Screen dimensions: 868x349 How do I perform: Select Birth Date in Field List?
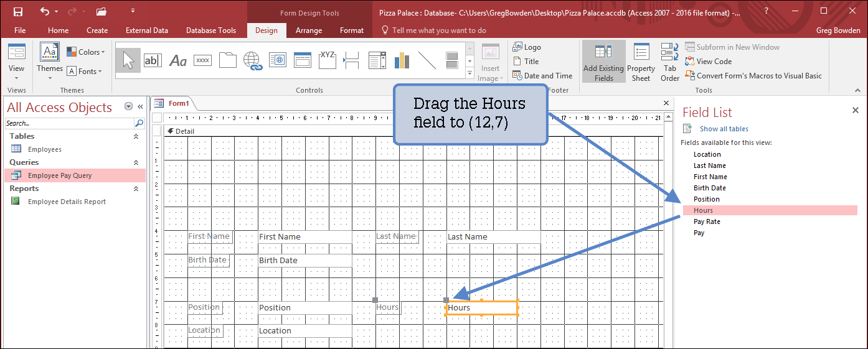710,188
